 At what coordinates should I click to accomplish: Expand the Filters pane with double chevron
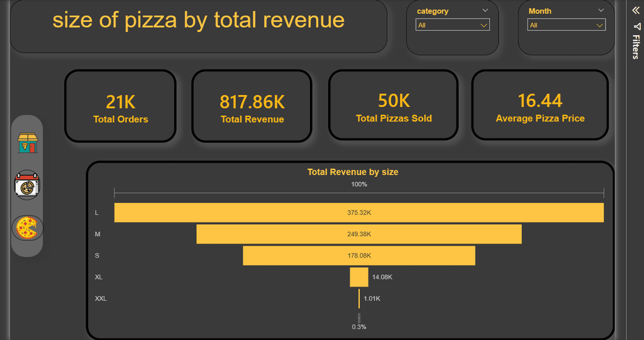[x=635, y=11]
